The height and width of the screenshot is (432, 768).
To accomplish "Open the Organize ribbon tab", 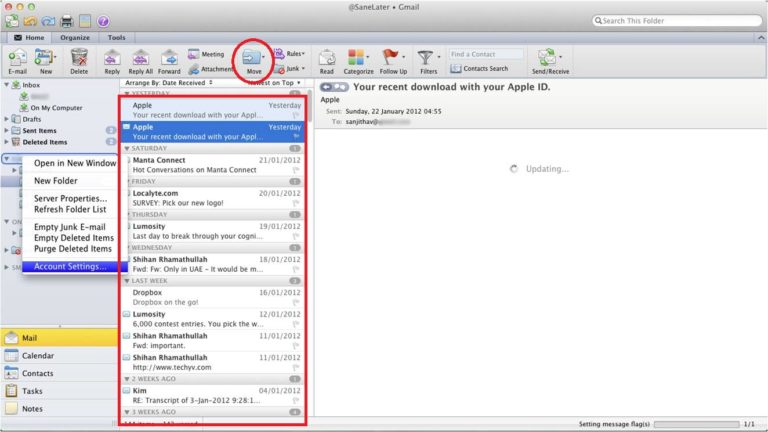I will [75, 38].
